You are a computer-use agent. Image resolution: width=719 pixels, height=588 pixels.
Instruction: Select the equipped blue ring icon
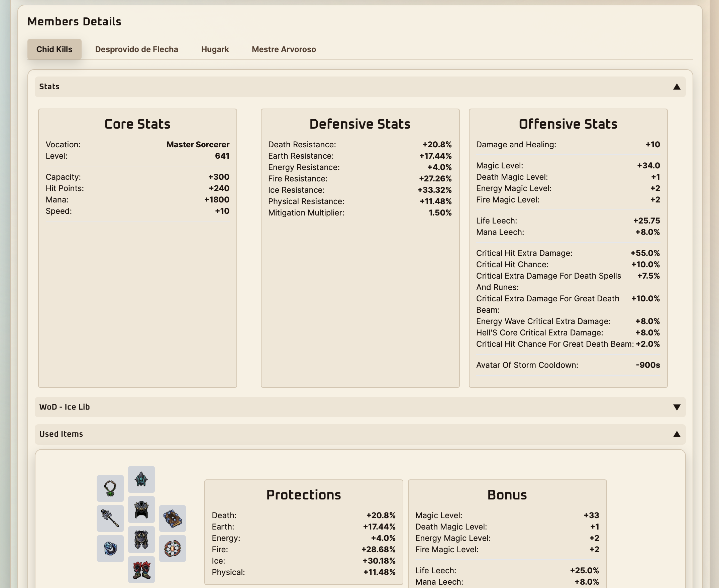click(110, 549)
